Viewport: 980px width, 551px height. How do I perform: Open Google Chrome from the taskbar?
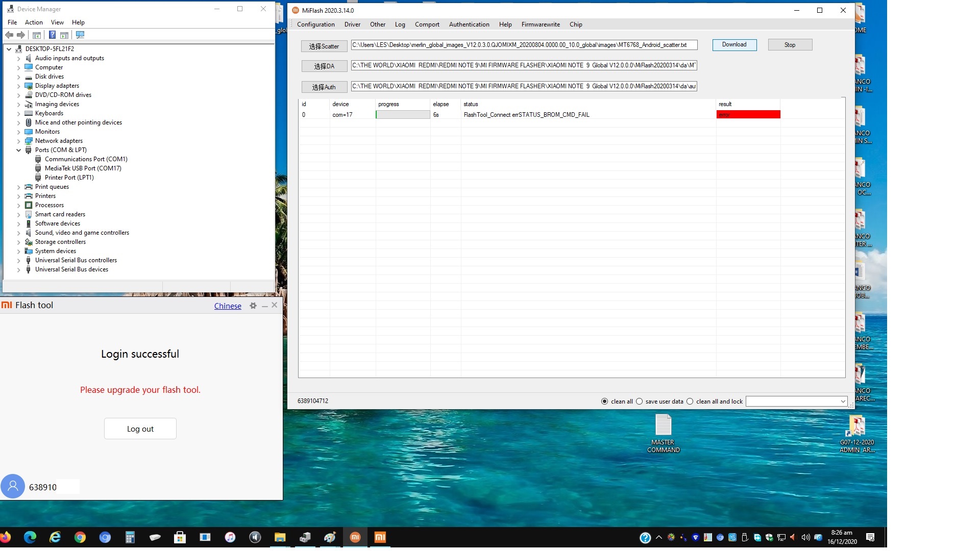80,537
